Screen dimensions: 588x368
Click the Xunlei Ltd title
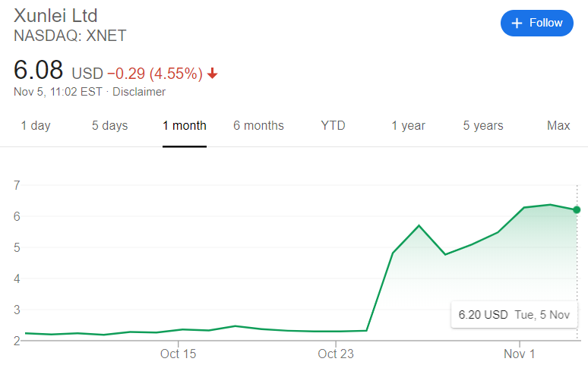[55, 15]
